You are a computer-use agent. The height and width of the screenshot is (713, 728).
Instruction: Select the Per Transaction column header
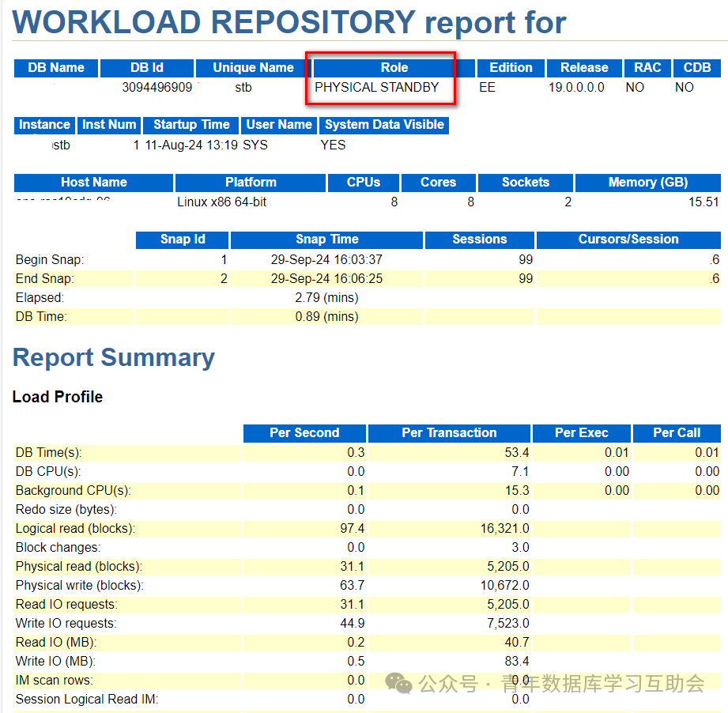(449, 433)
